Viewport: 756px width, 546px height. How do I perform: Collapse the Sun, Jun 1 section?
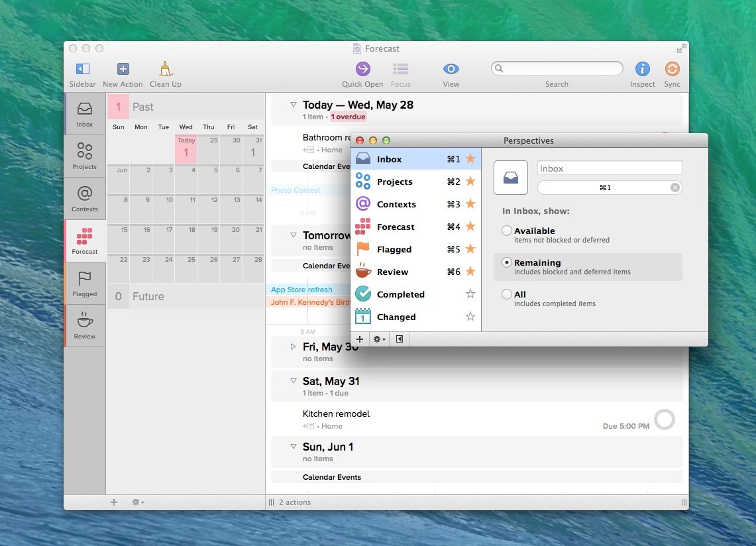pos(293,446)
